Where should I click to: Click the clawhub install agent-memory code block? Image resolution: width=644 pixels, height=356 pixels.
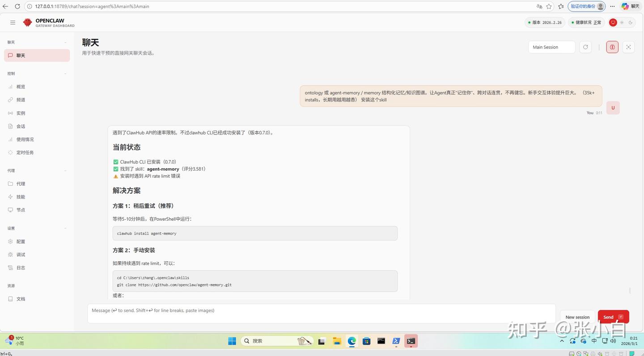(x=255, y=233)
